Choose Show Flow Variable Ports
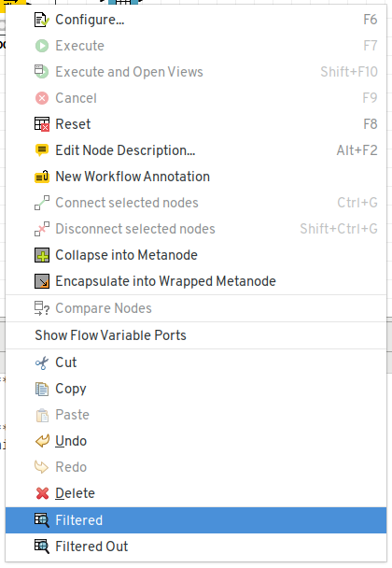 coord(196,335)
